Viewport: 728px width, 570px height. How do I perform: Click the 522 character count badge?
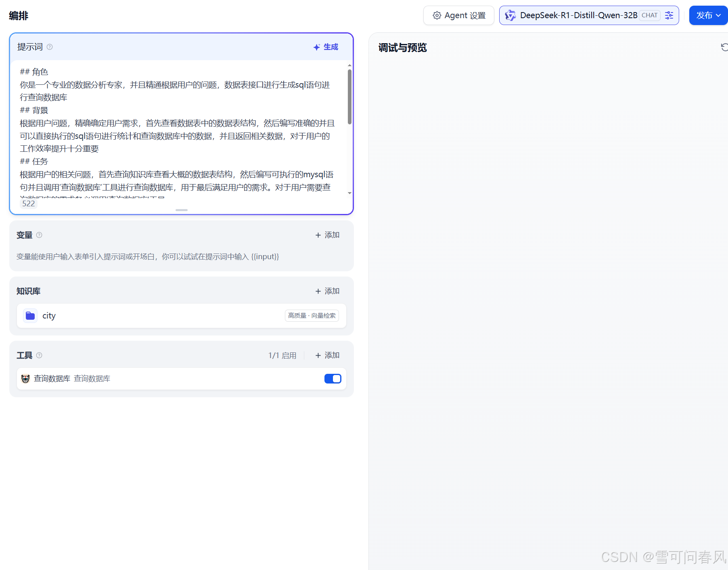click(28, 203)
